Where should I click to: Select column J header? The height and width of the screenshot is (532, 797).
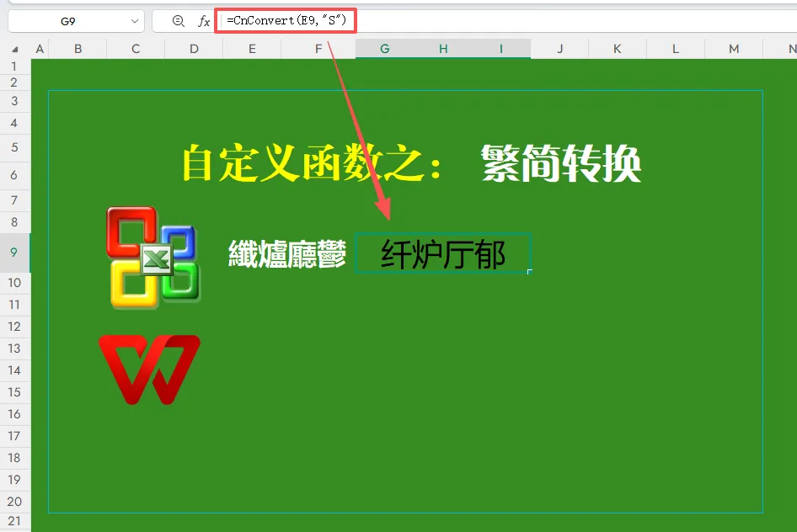559,49
